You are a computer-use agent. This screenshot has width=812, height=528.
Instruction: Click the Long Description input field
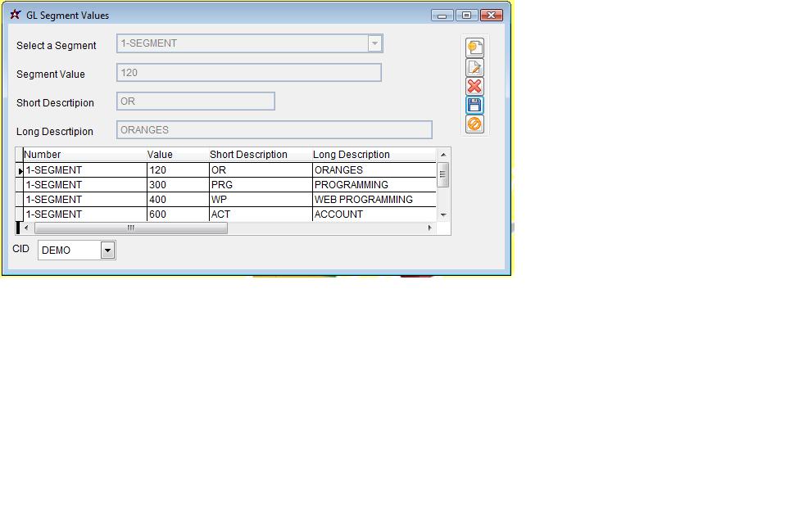[x=274, y=130]
